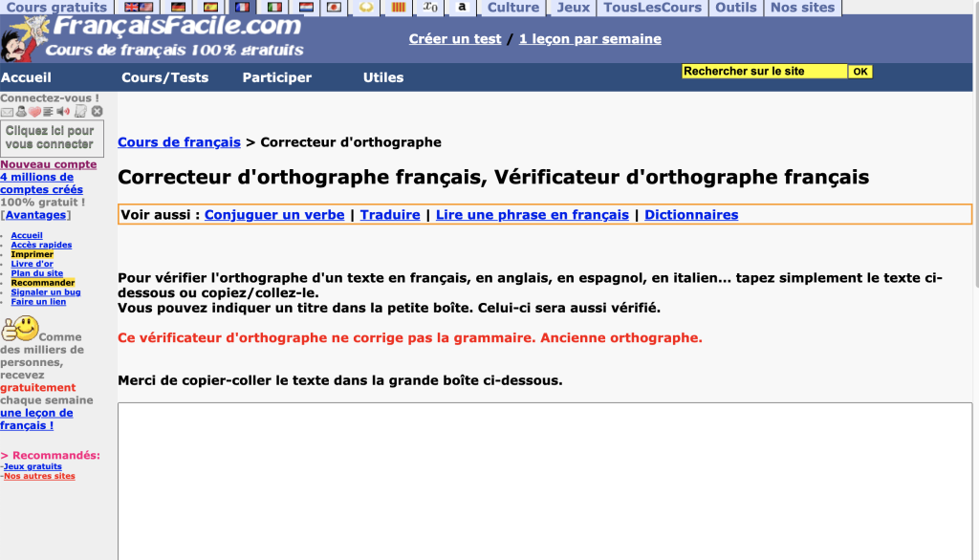Open the Jeux tab
Image resolution: width=979 pixels, height=560 pixels.
point(574,8)
